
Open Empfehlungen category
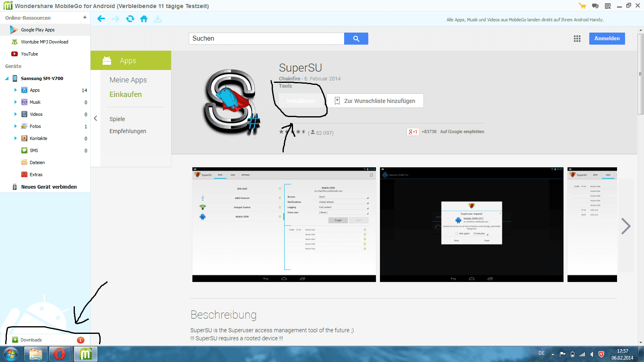tap(128, 131)
